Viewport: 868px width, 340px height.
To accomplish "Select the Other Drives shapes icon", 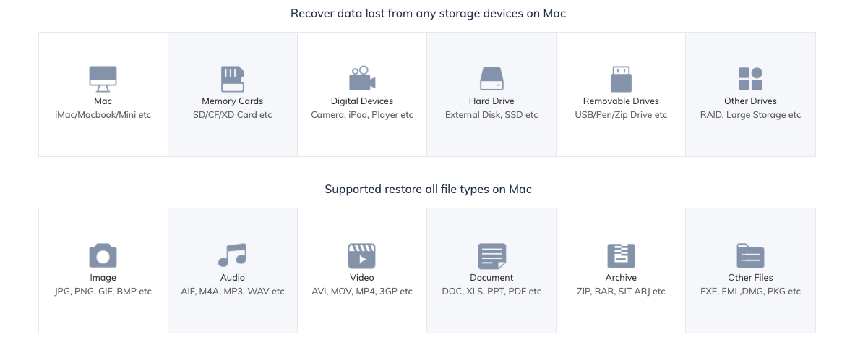I will click(750, 79).
